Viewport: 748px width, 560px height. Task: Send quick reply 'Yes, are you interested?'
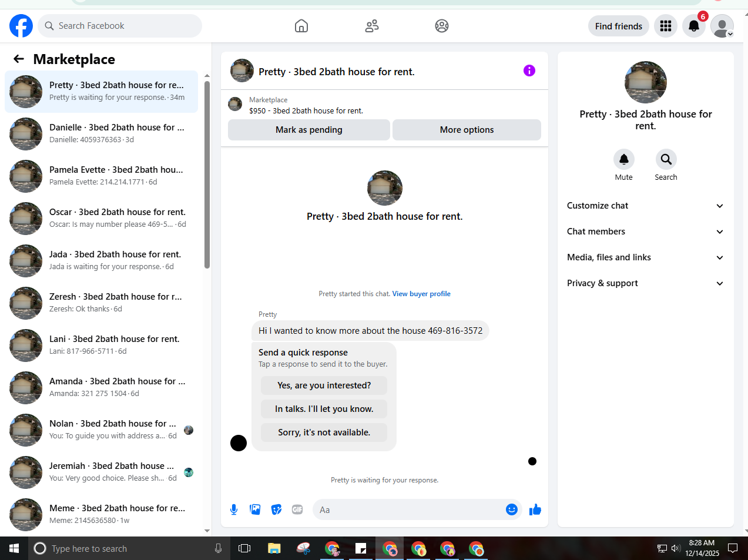click(x=324, y=385)
